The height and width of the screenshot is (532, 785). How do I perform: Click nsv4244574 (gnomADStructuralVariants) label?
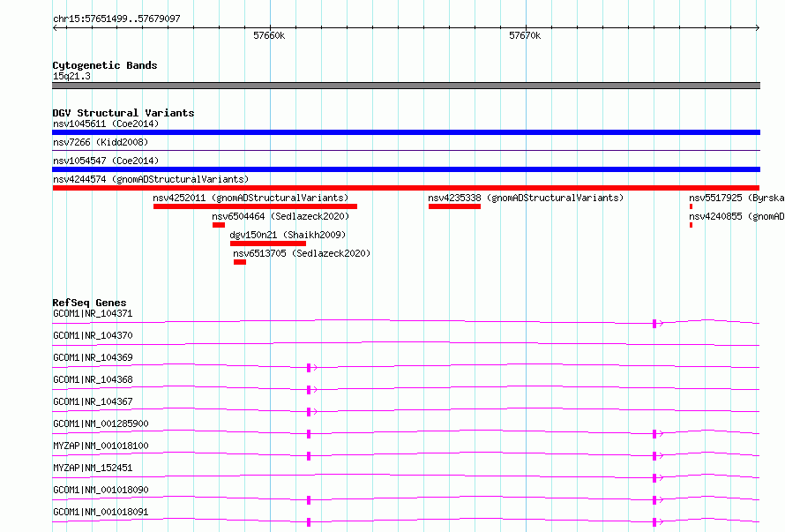tap(151, 179)
